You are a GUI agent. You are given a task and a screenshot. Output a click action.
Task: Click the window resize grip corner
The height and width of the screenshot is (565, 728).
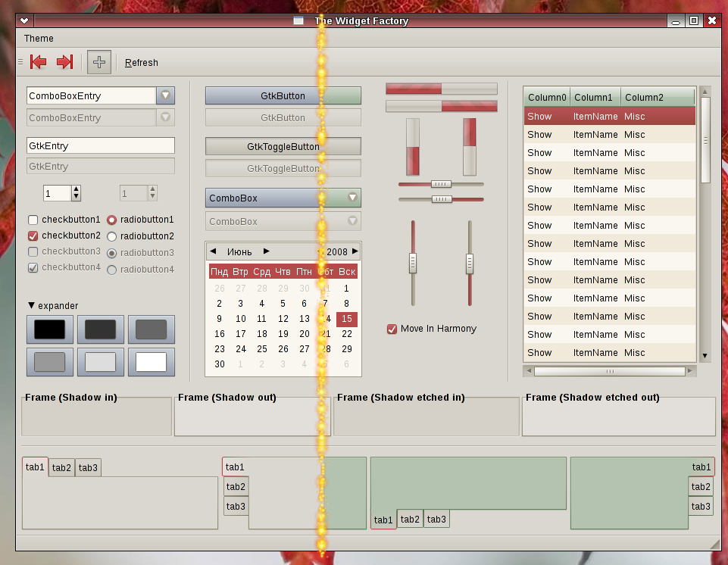click(715, 545)
